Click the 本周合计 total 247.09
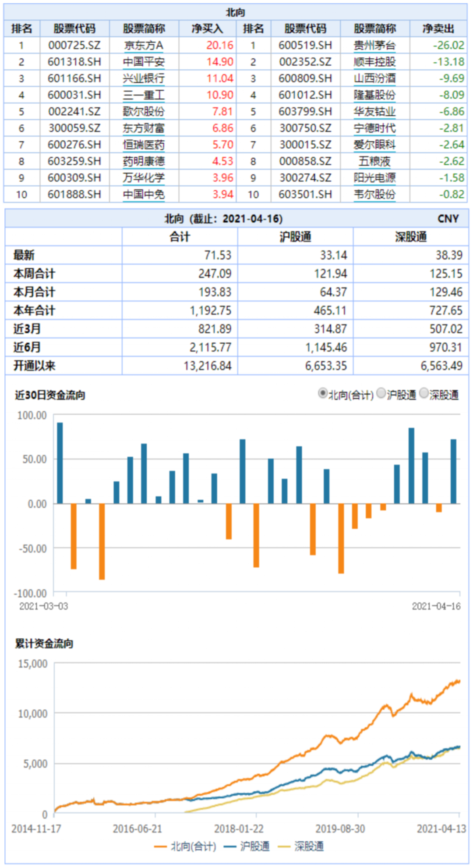Screen dimensions: 473x868 pyautogui.click(x=215, y=274)
